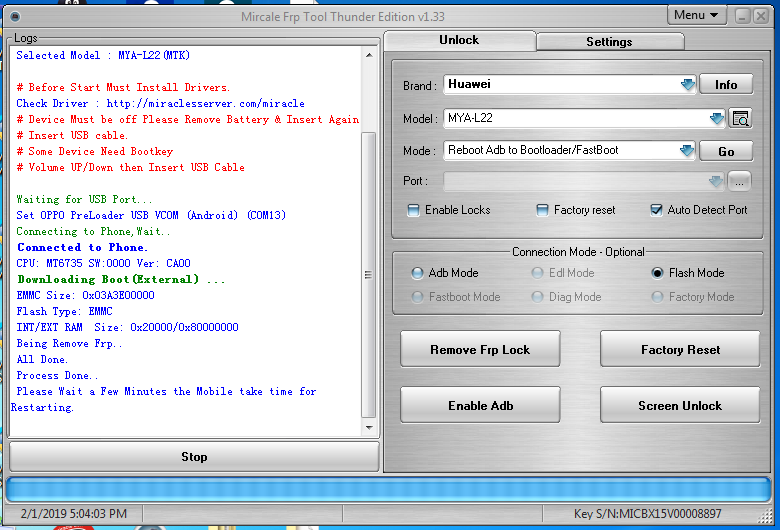The image size is (780, 530).
Task: Uncheck the Auto Detect Port checkbox
Action: click(x=656, y=210)
